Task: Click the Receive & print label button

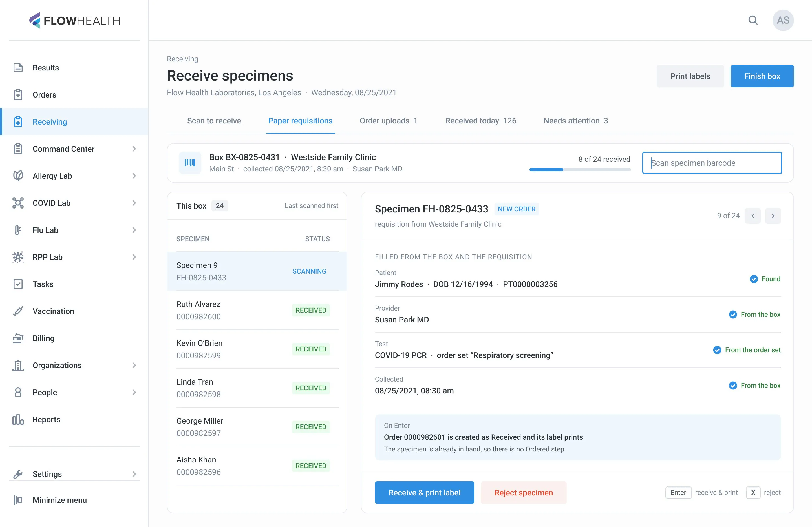Action: [x=424, y=493]
